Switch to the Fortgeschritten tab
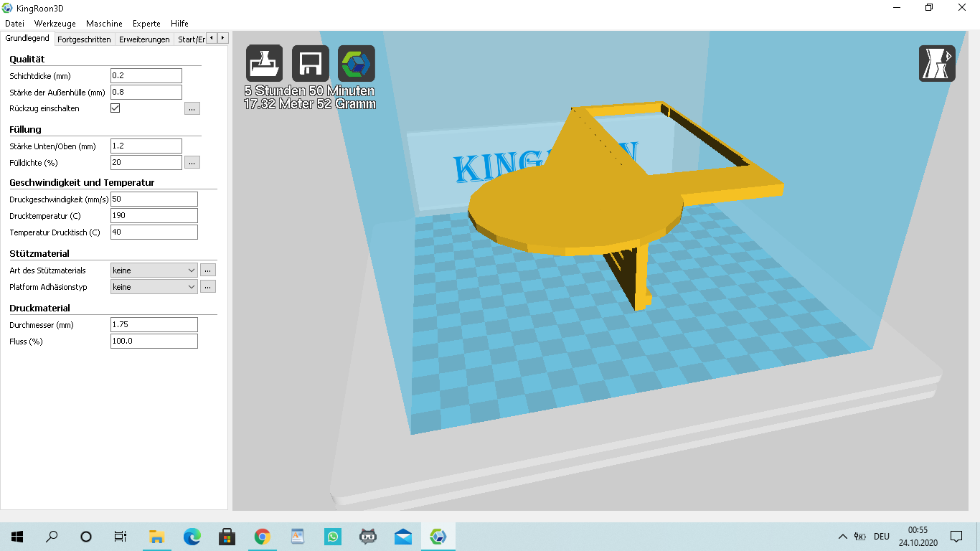Viewport: 980px width, 551px height. [85, 39]
